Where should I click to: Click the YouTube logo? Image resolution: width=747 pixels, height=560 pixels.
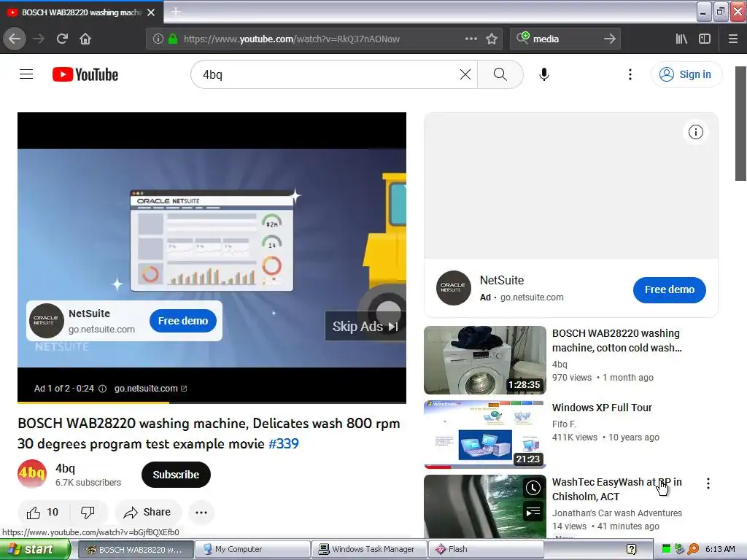tap(85, 74)
